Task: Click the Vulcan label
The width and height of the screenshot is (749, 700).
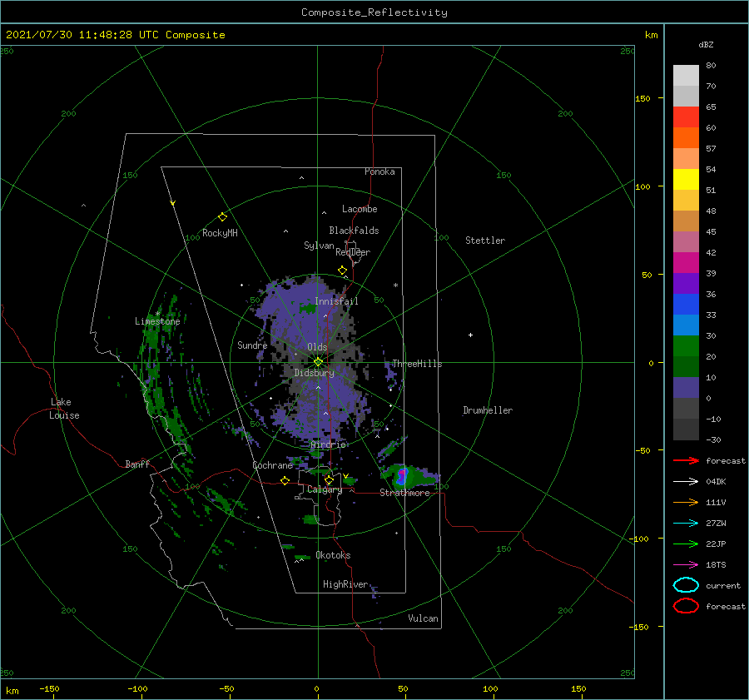Action: (x=424, y=618)
